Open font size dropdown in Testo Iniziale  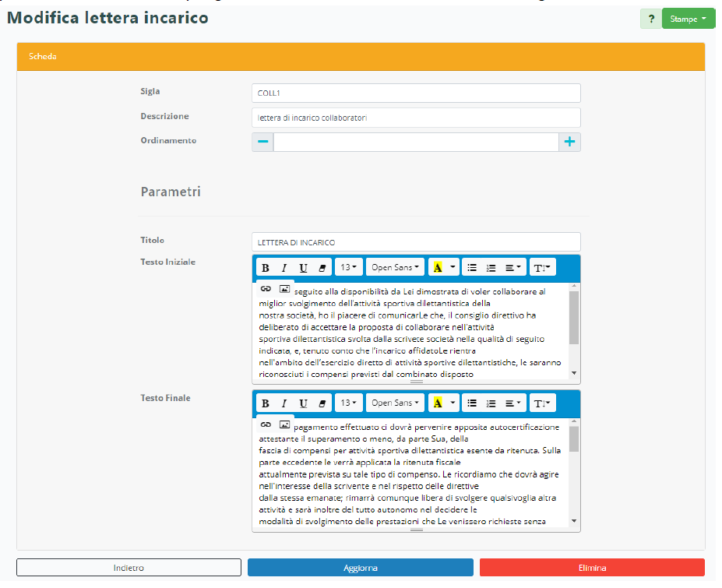pos(348,268)
